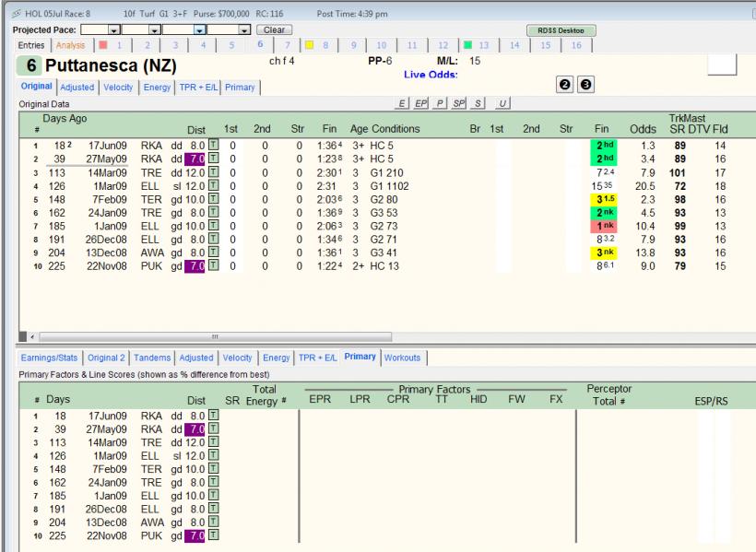Click the Live Odds label
The width and height of the screenshot is (756, 552).
coord(431,75)
